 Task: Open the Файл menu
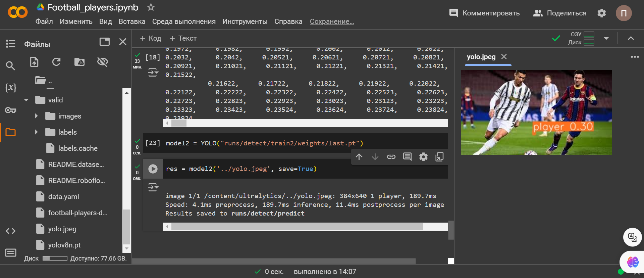[x=44, y=21]
